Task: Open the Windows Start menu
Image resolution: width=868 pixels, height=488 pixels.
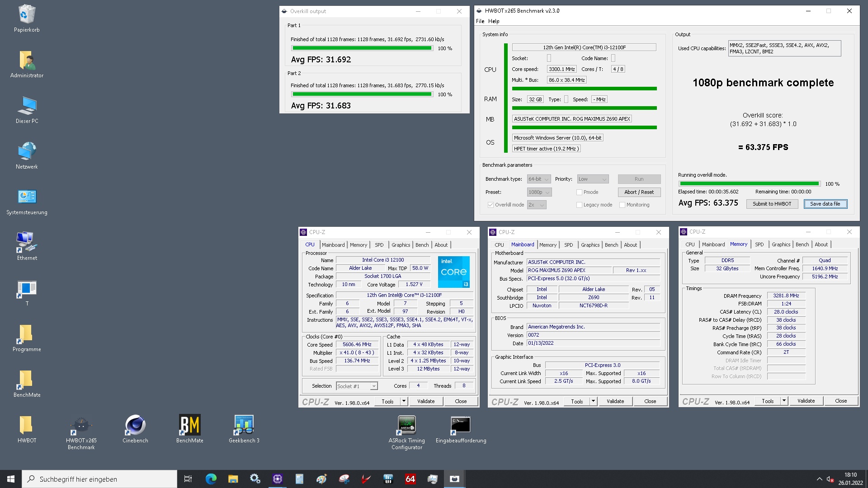Action: 11,479
